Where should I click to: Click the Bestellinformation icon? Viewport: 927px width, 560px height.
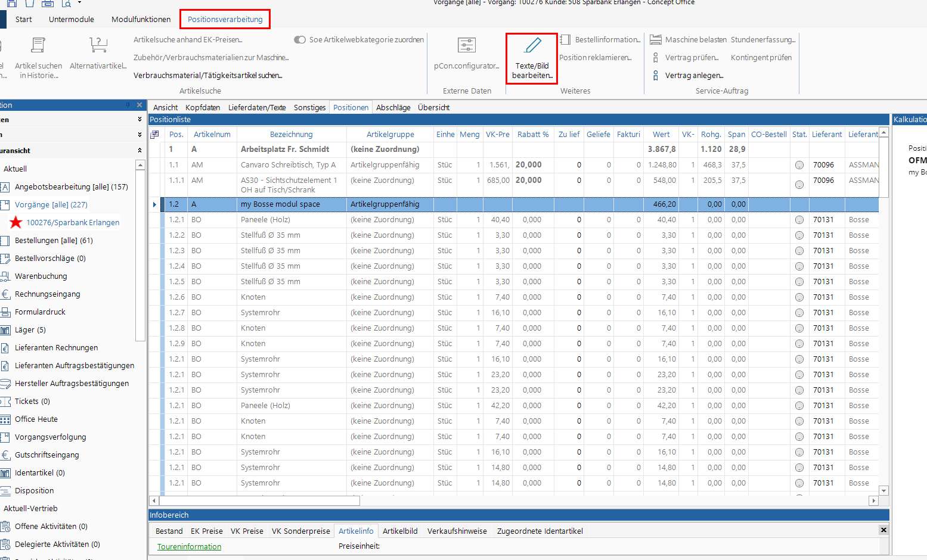[565, 40]
